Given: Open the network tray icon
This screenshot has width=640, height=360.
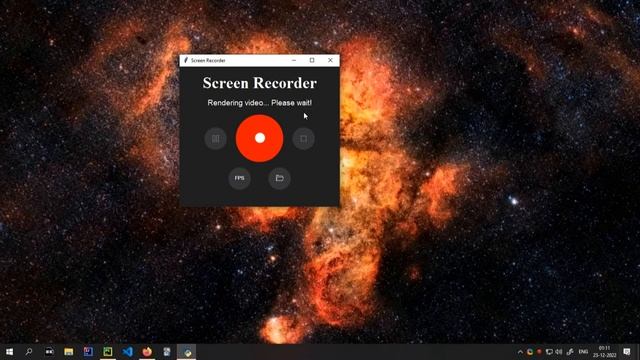Looking at the screenshot, I should coord(549,352).
